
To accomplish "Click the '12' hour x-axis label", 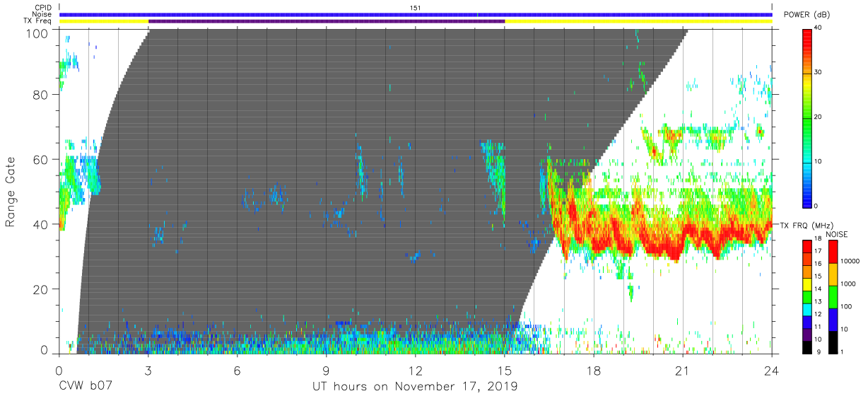I will (416, 370).
